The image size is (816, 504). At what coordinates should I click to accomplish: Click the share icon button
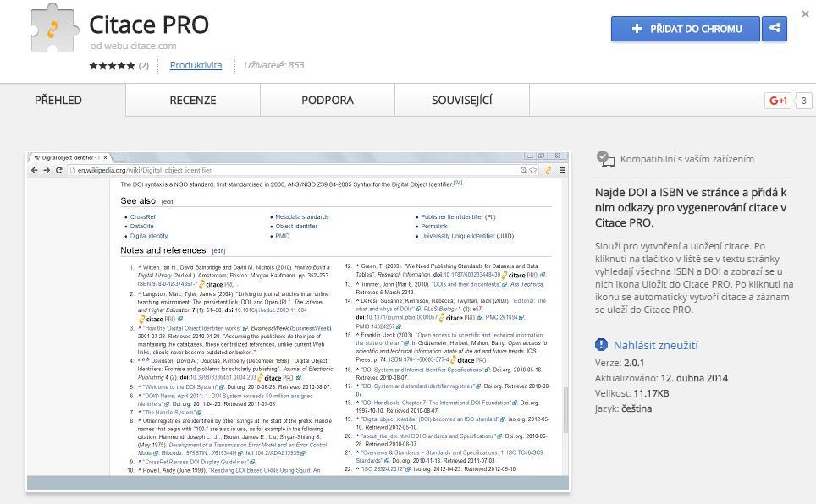pyautogui.click(x=775, y=29)
